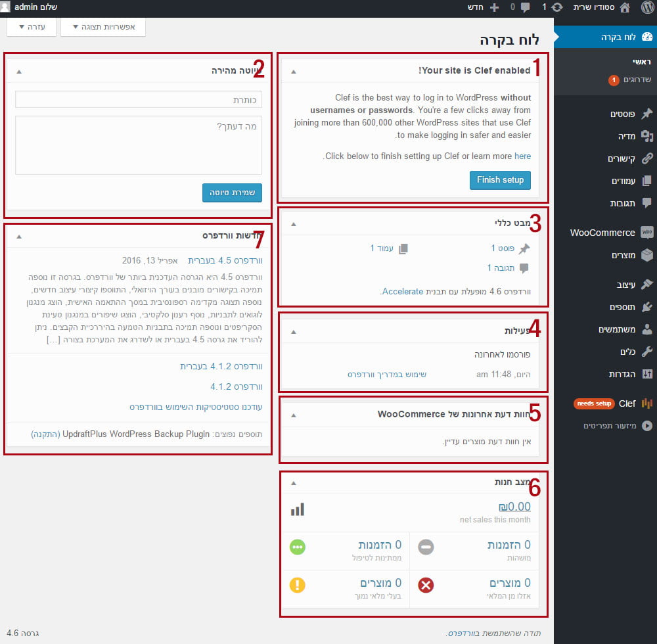Image resolution: width=657 pixels, height=644 pixels.
Task: Open the 1 תגובה comment count link
Action: click(x=500, y=267)
